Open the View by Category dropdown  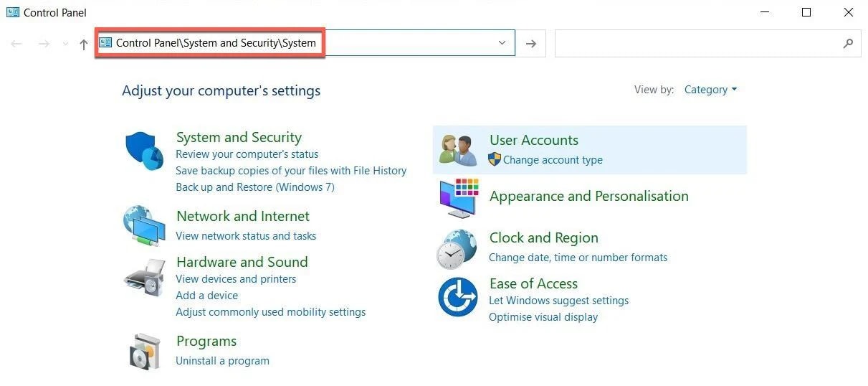(x=710, y=90)
